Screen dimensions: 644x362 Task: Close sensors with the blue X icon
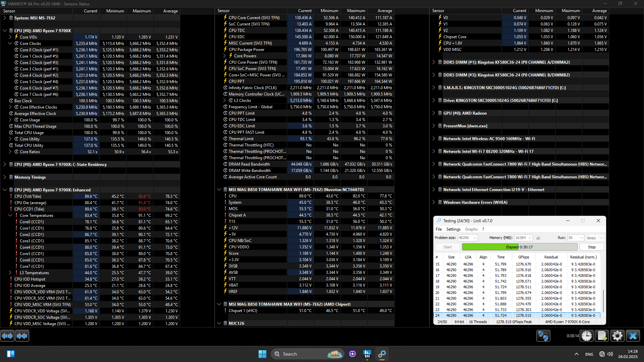tap(633, 336)
